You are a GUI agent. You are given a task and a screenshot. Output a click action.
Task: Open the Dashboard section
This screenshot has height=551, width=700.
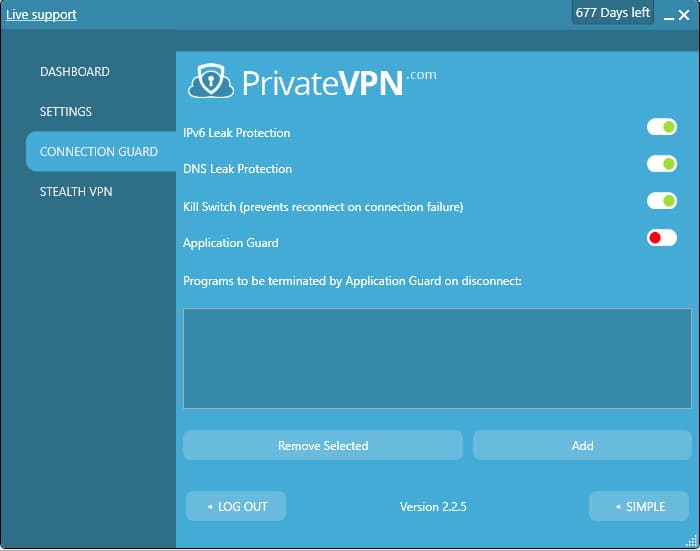tap(75, 72)
